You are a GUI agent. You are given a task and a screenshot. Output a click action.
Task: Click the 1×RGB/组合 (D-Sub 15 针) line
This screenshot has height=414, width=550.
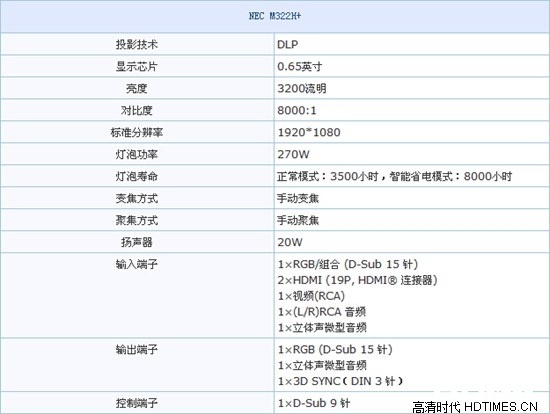tap(348, 264)
